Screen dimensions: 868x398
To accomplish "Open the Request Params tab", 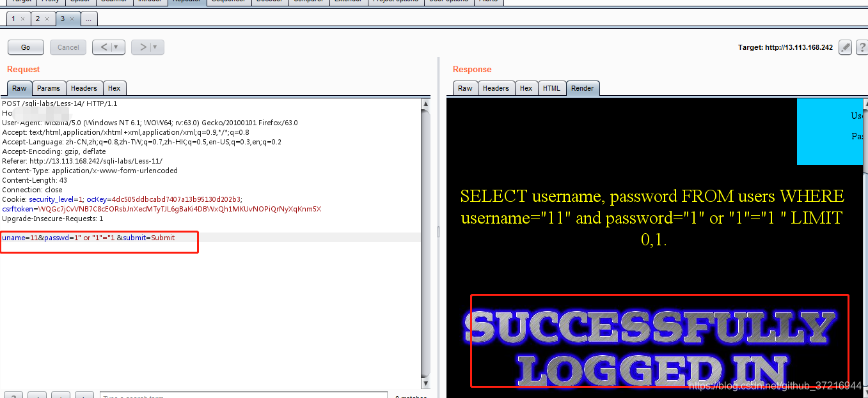I will point(49,88).
